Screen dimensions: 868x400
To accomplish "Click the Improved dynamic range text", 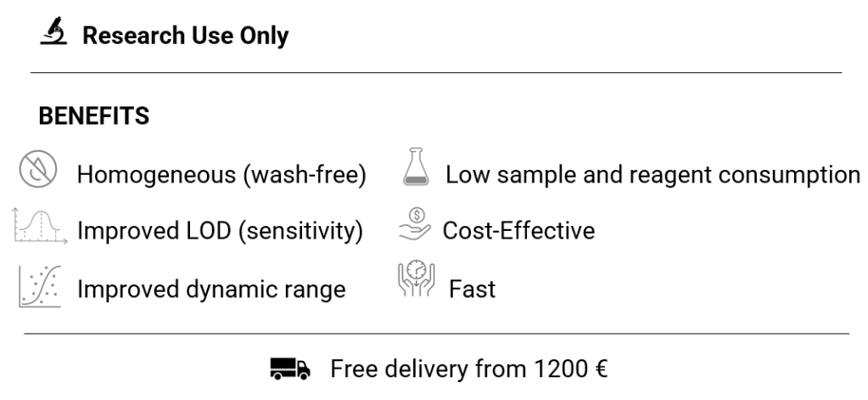I will point(211,289).
